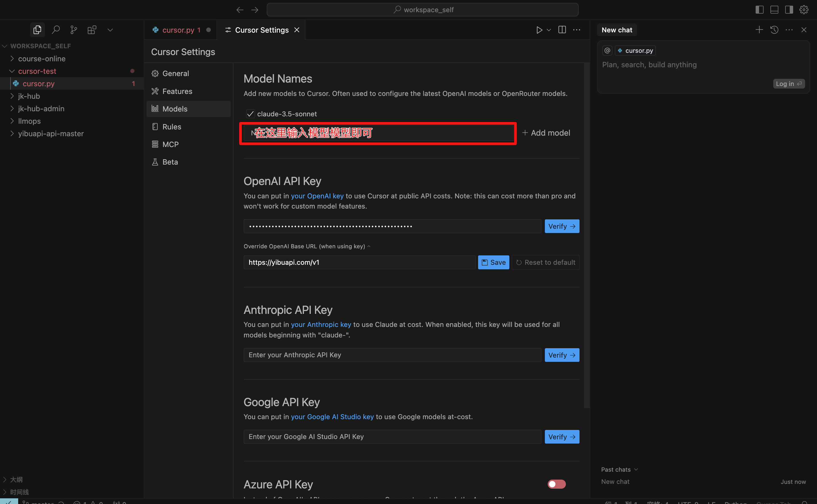Click Save for the base URL

[493, 262]
